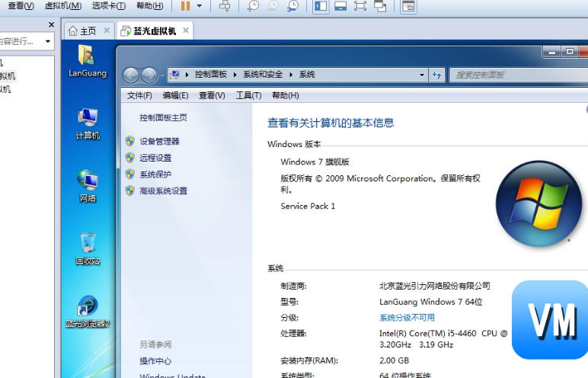
Task: Expand the library search filter dropdown
Action: click(48, 41)
